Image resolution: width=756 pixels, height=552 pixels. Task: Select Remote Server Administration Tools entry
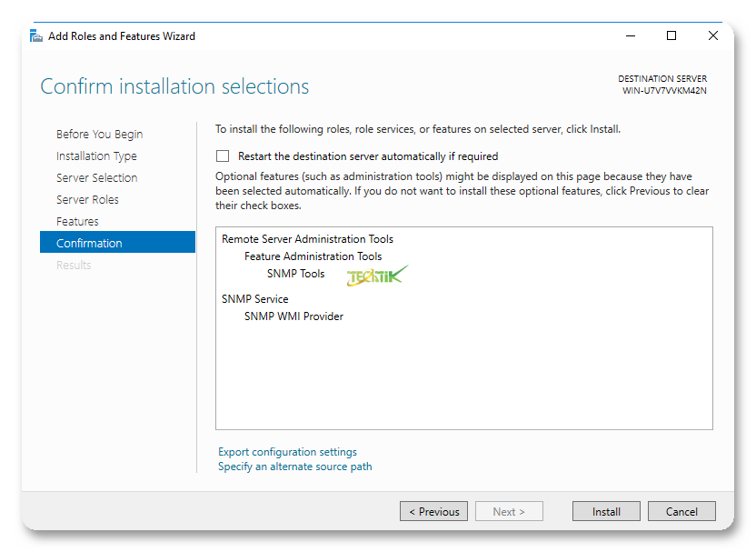(x=307, y=239)
